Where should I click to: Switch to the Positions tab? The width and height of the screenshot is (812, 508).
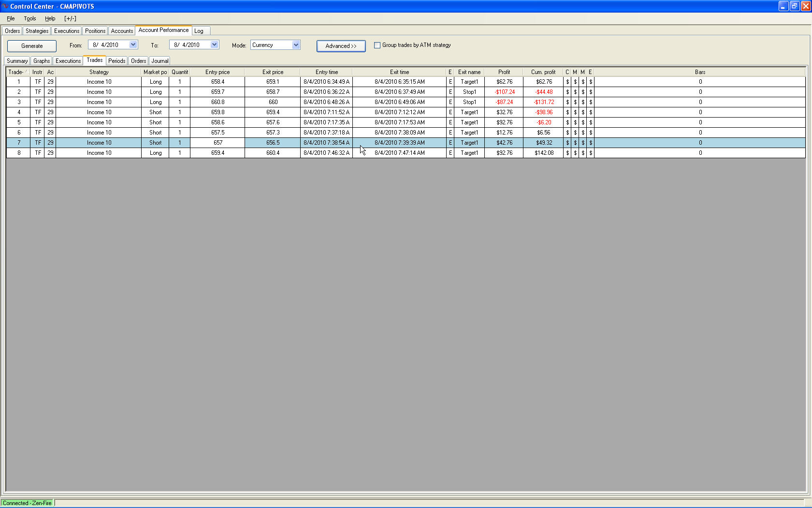[x=95, y=31]
